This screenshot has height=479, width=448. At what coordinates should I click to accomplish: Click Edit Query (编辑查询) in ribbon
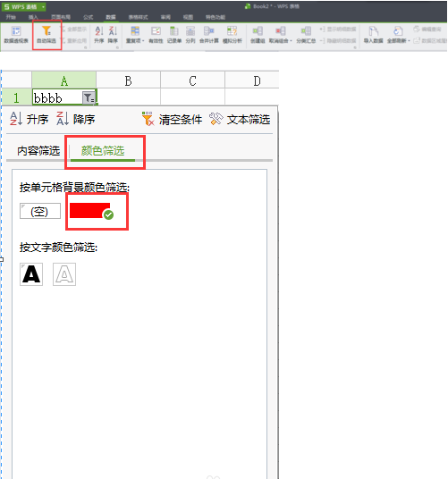(x=427, y=29)
